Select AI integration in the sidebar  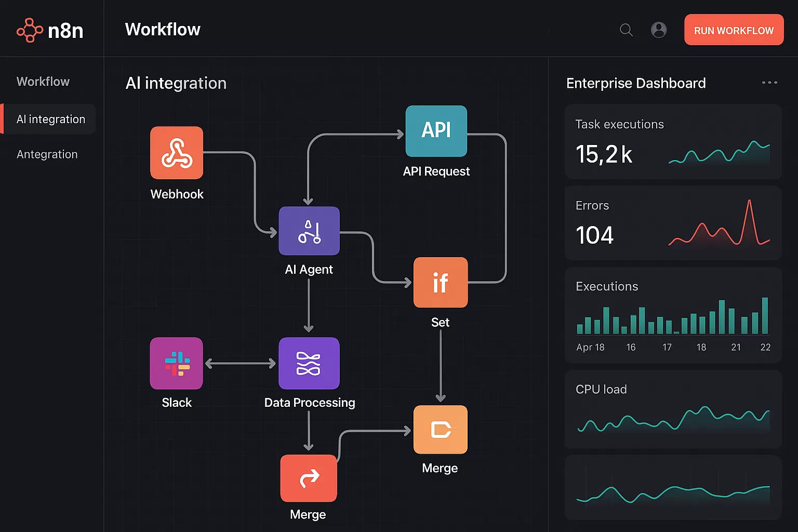pos(50,119)
